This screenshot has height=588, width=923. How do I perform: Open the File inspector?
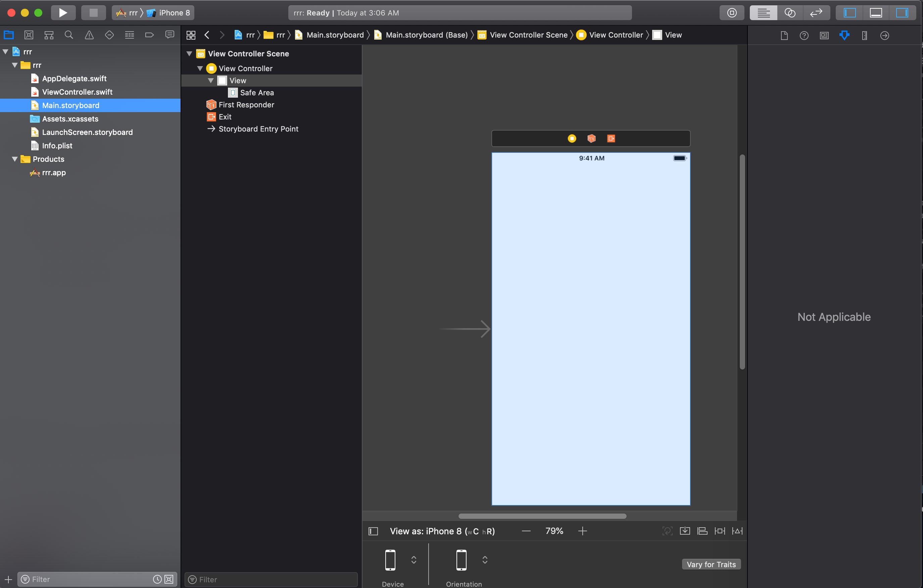pos(784,35)
